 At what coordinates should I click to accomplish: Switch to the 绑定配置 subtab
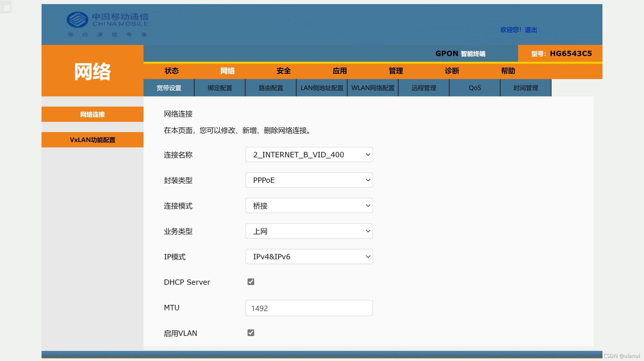tap(220, 88)
